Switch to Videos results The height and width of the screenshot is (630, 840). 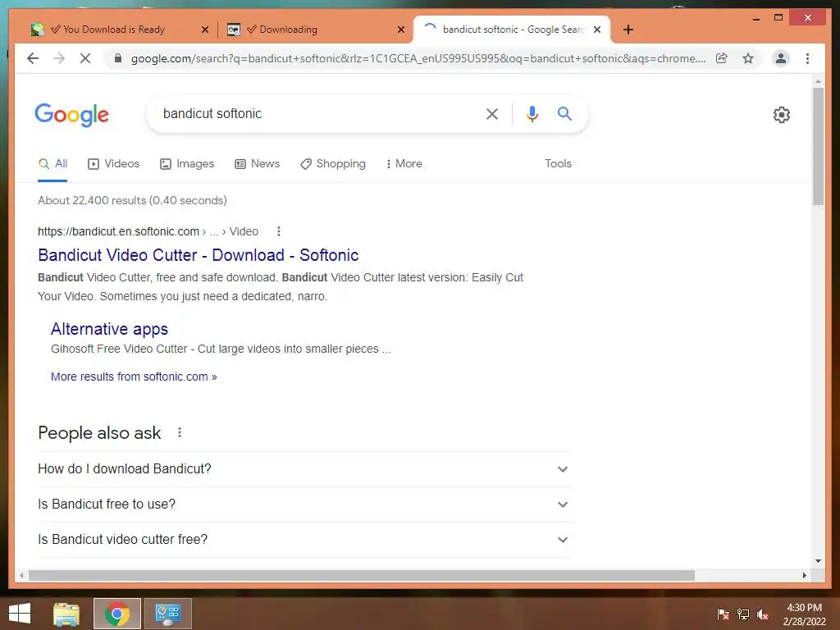pyautogui.click(x=113, y=163)
